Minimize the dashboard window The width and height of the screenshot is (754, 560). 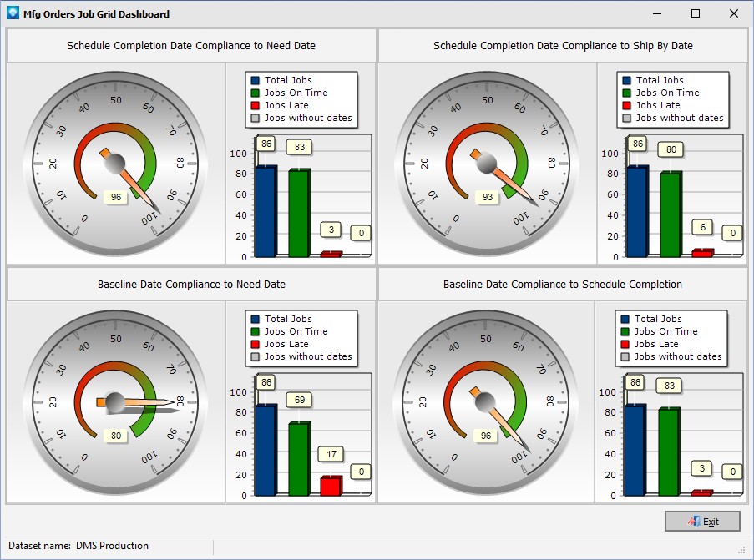click(x=657, y=13)
